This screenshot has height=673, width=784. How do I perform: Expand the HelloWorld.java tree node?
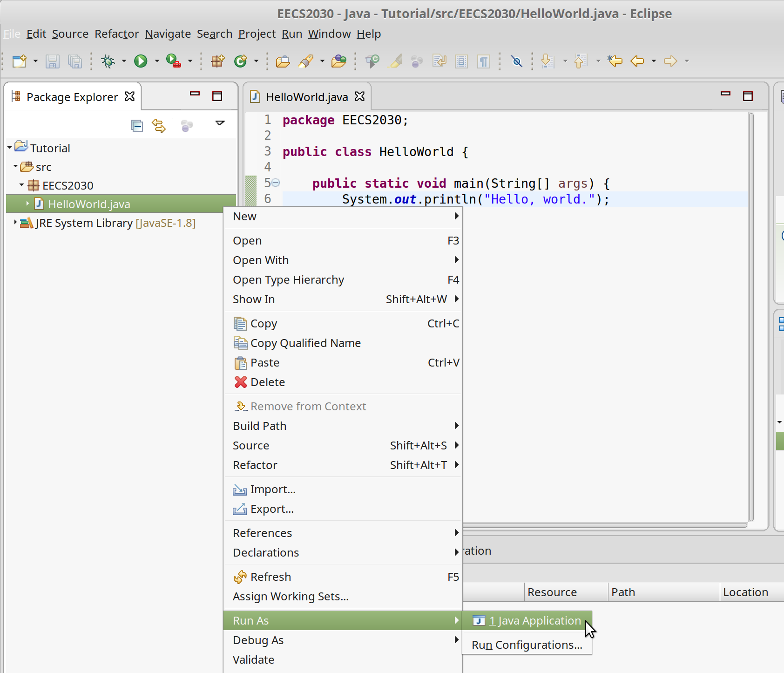pyautogui.click(x=27, y=204)
